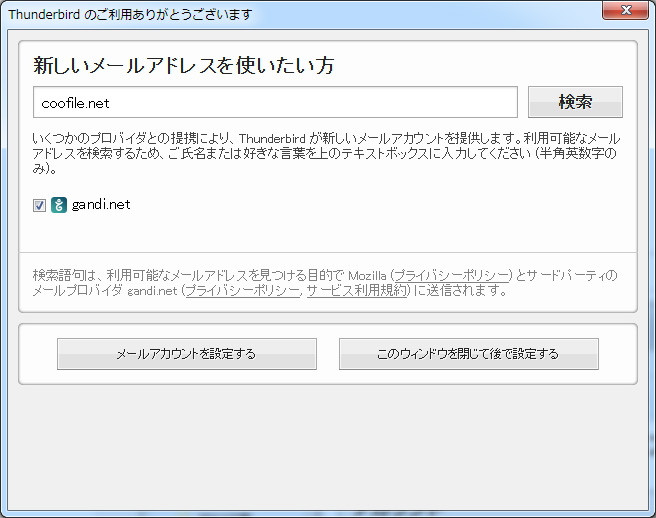Click the 検索 search button
The image size is (656, 518).
[x=575, y=102]
